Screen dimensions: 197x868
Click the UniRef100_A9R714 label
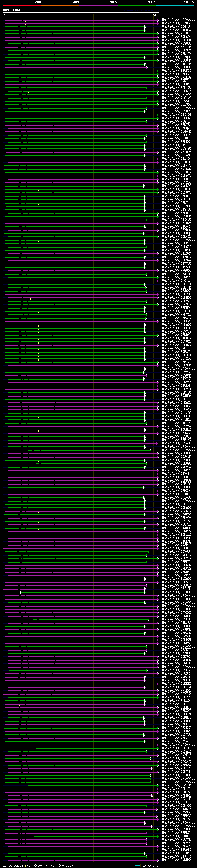[177, 81]
